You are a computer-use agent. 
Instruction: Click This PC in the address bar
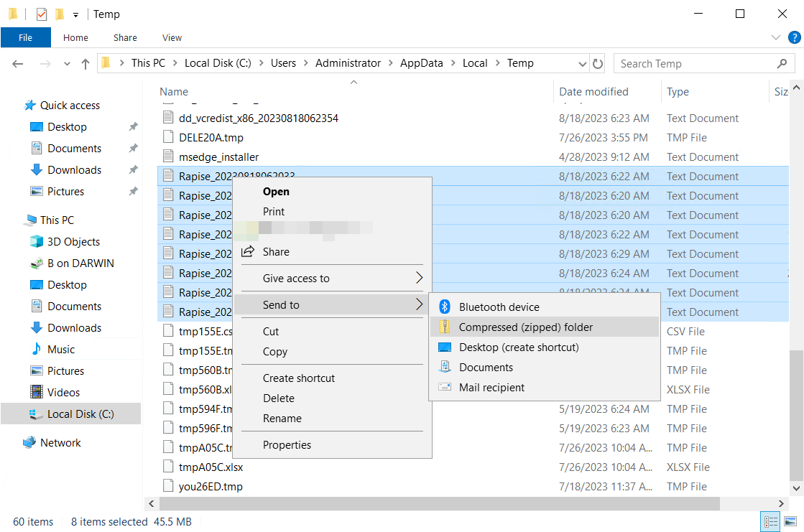point(148,63)
